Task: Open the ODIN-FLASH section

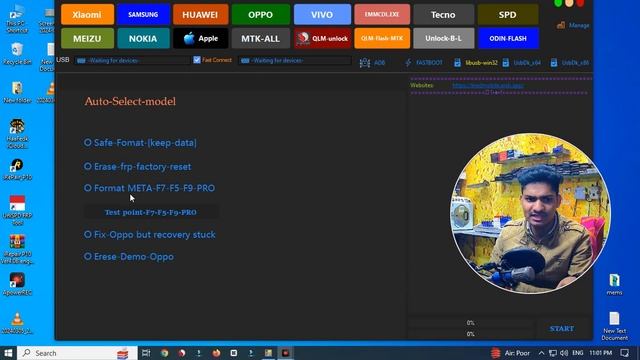Action: [x=508, y=38]
